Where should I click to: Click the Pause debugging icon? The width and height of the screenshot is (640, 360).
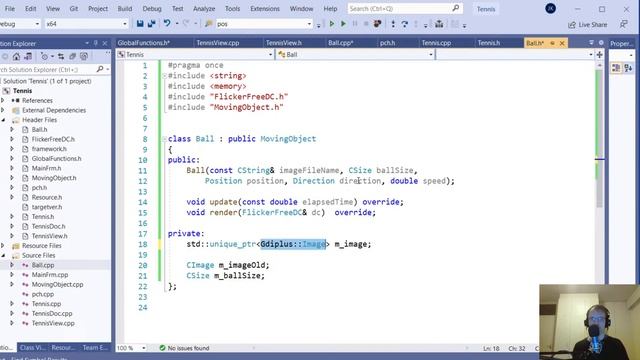[355, 24]
